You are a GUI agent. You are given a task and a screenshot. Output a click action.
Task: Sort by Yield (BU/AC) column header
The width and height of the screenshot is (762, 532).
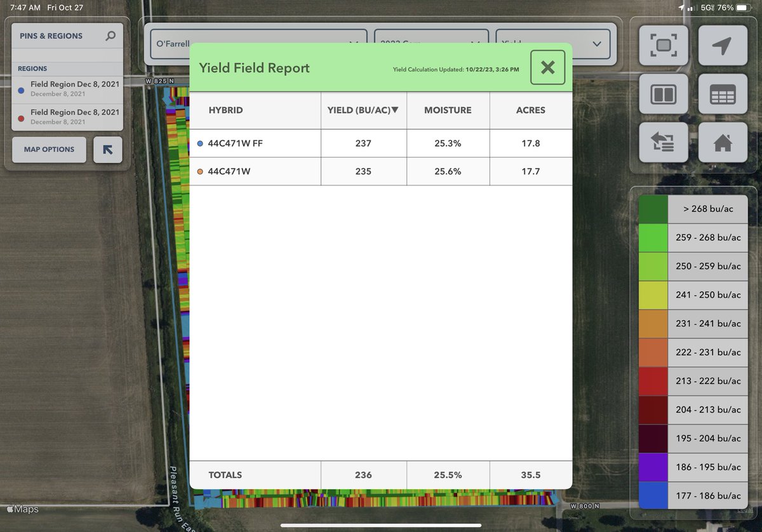point(363,110)
